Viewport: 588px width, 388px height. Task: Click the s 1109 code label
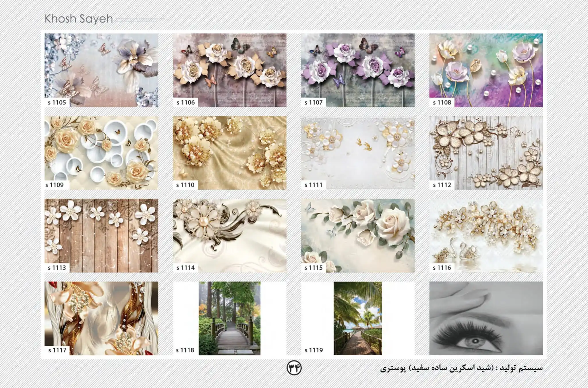click(x=55, y=185)
